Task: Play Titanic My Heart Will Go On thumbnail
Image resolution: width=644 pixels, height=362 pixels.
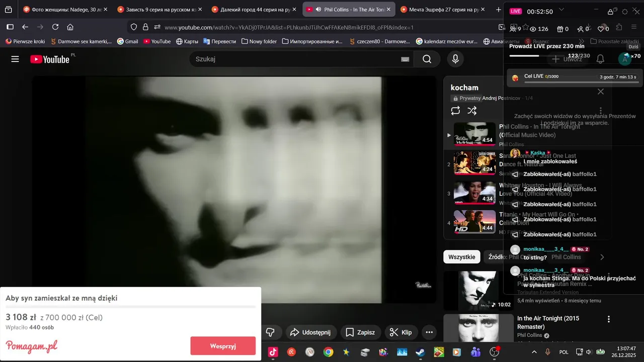Action: [x=474, y=222]
